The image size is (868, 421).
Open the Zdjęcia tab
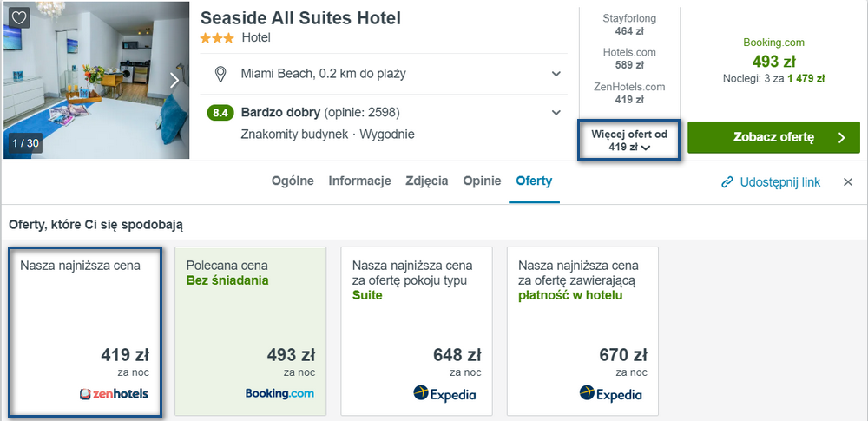[x=427, y=181]
